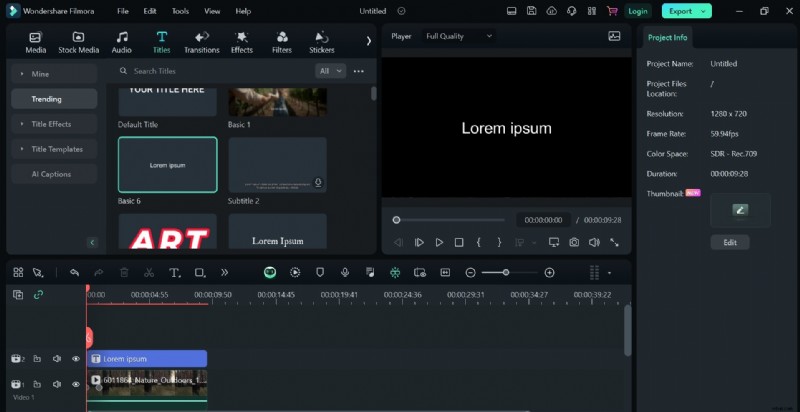The image size is (800, 412).
Task: Open the Transitions tab
Action: point(202,42)
